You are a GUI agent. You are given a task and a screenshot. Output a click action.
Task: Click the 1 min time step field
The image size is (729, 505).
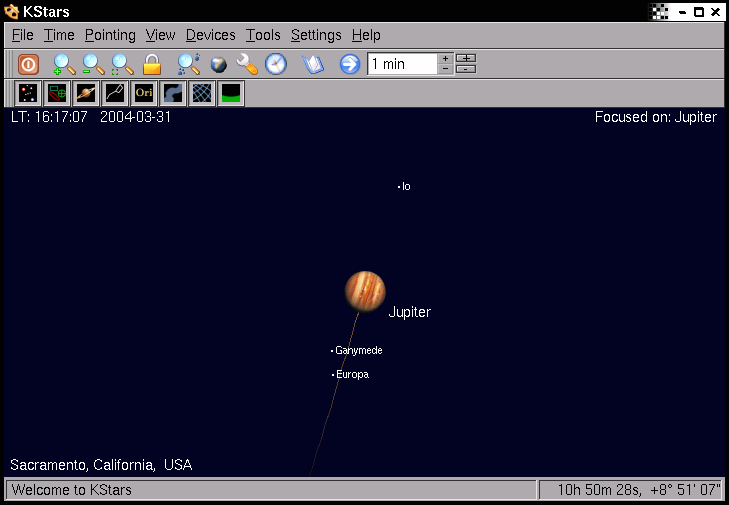click(x=402, y=64)
